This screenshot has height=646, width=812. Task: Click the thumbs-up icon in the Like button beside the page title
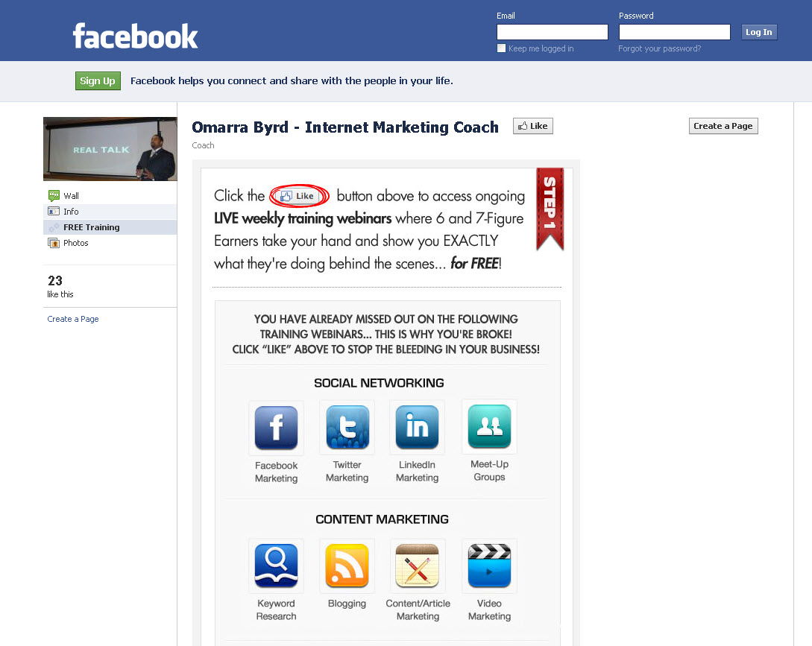tap(523, 126)
